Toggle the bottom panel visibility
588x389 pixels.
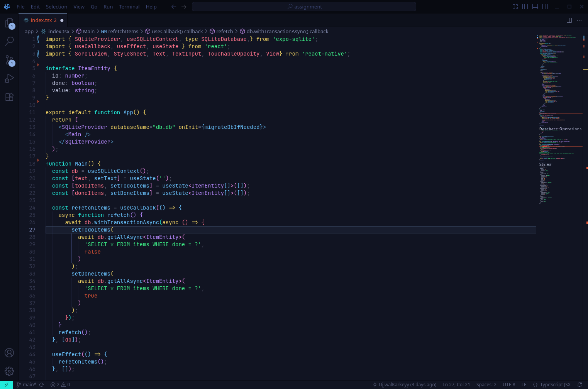click(535, 7)
